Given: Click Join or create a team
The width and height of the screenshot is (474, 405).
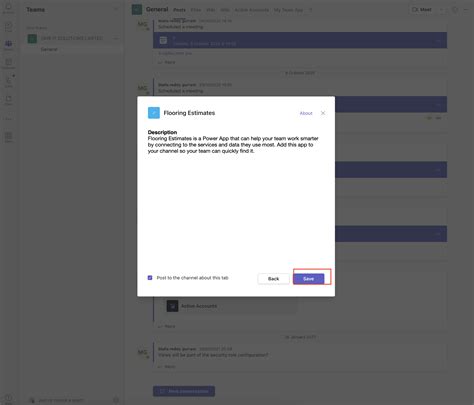Looking at the screenshot, I should click(x=61, y=400).
